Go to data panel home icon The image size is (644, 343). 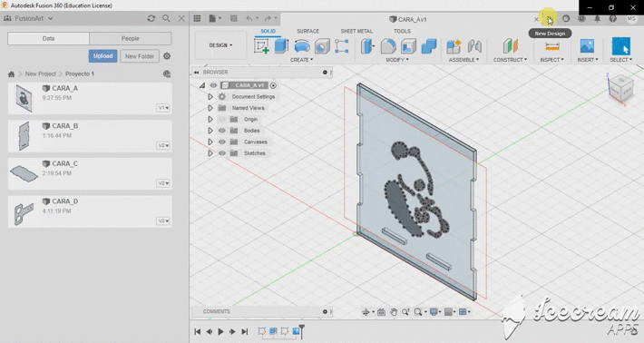click(x=11, y=73)
